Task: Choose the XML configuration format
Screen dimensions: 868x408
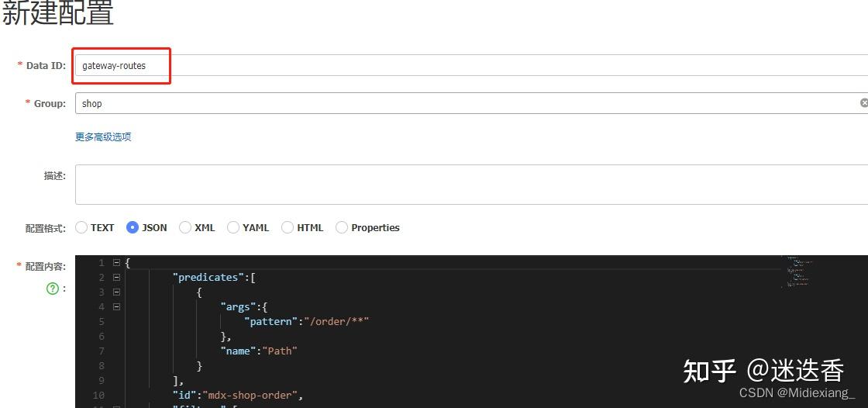Action: [185, 227]
